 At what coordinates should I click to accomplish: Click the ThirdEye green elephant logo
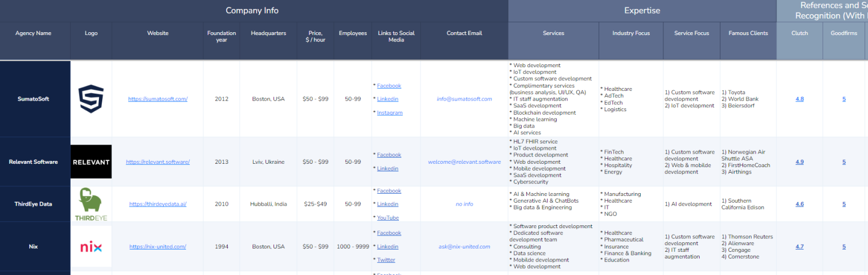[x=91, y=204]
